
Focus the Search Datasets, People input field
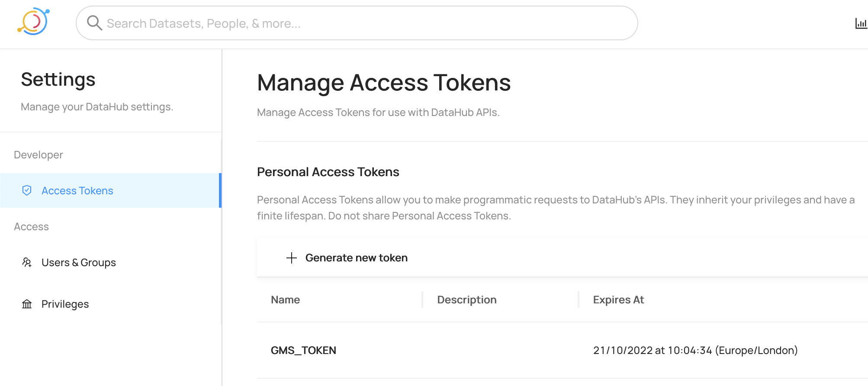click(363, 23)
